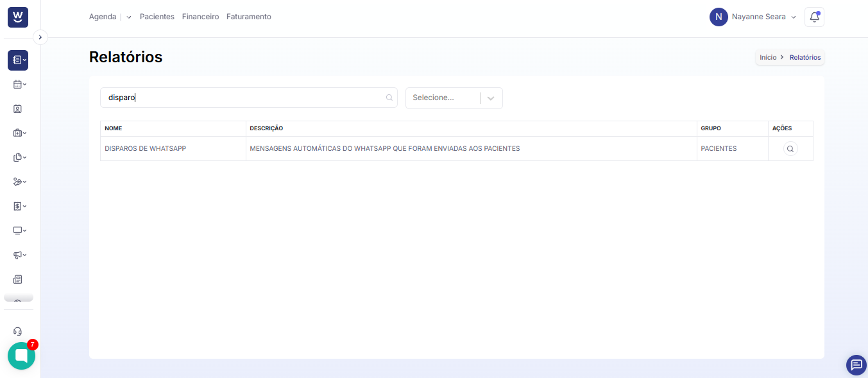Open the newspaper sidebar icon
Screen dimensions: 868x378
coord(18,279)
